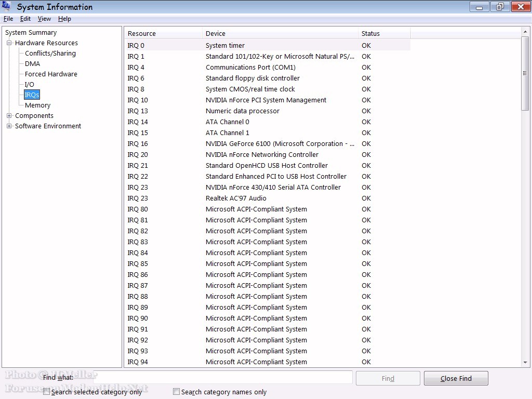This screenshot has height=399, width=532.
Task: Close the System Information window
Action: click(x=521, y=7)
